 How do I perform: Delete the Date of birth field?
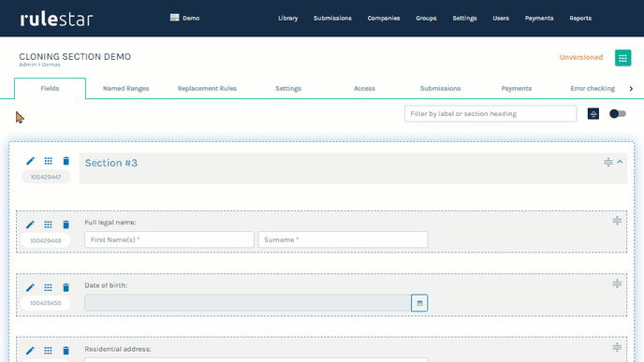[66, 288]
